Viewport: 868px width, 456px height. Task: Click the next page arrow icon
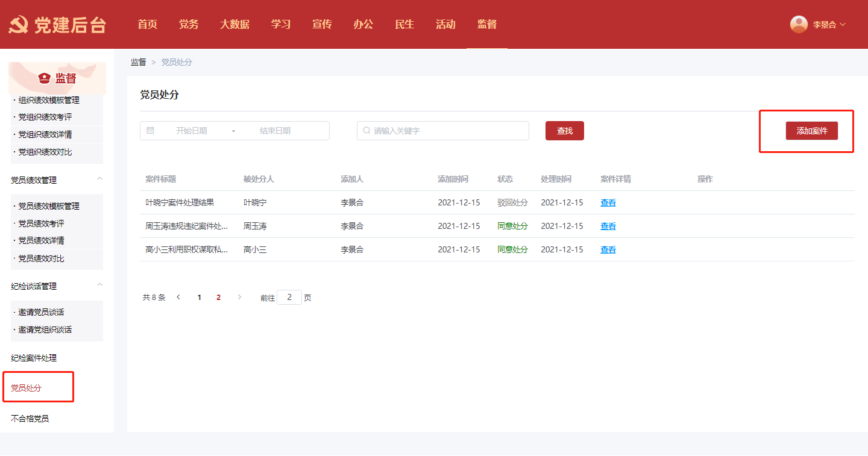point(239,298)
